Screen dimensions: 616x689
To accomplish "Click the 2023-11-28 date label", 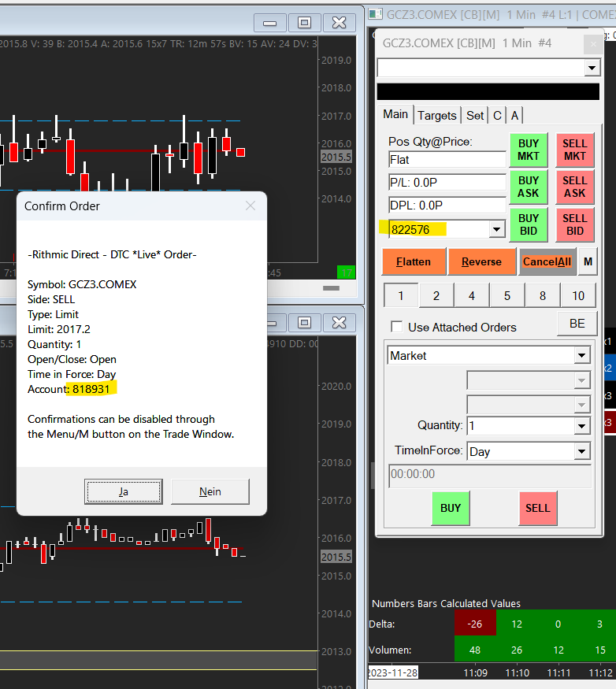I will [392, 672].
